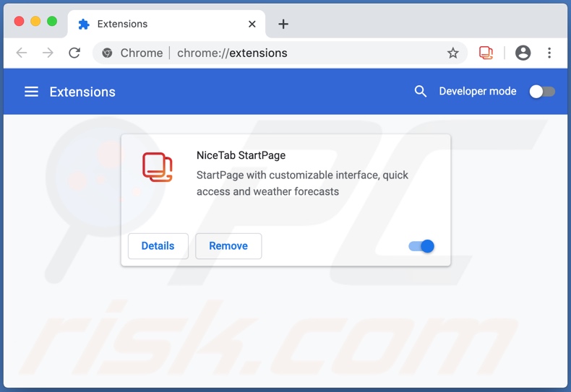
Task: View site info via Chrome icon
Action: click(x=107, y=53)
